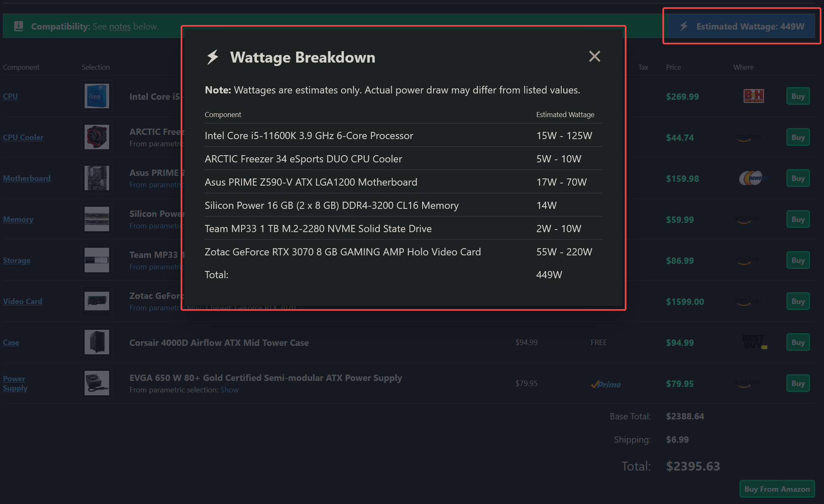Screen dimensions: 824x504
Task: Click the Amazon Prime icon for Power Supply
Action: (605, 383)
